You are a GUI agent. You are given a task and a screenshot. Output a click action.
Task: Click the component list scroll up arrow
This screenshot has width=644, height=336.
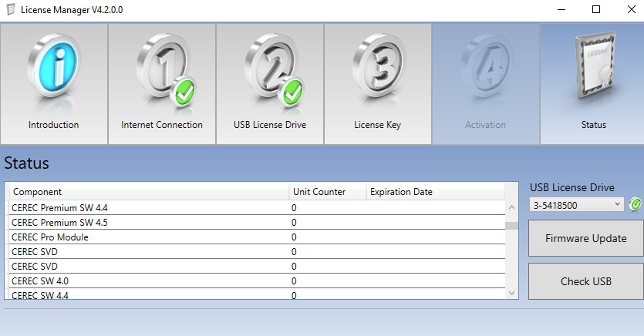[511, 207]
